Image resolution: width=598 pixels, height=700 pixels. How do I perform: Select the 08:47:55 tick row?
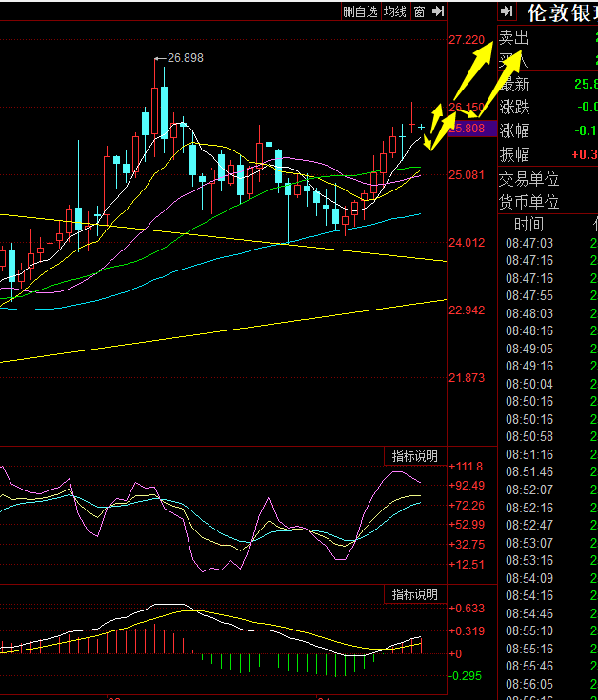(x=548, y=295)
